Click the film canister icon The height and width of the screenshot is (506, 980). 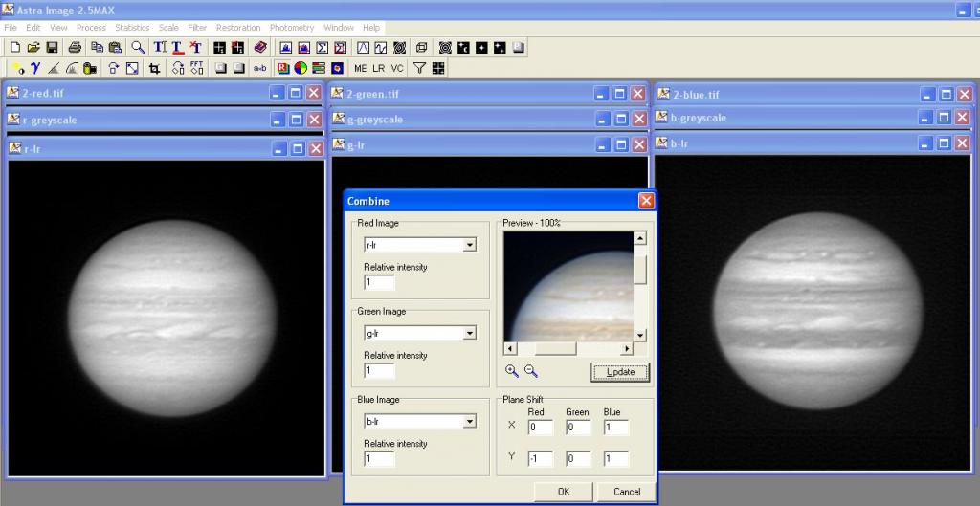pos(90,68)
